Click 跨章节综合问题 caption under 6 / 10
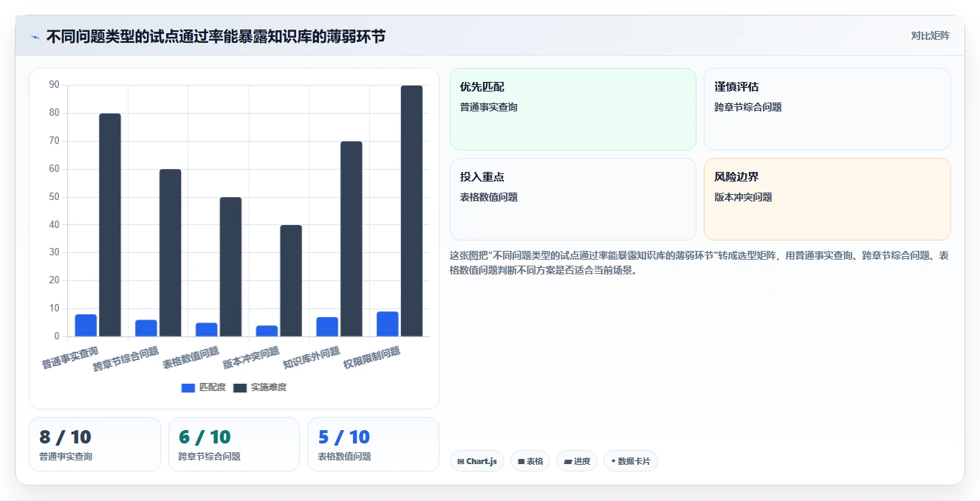 (x=210, y=457)
